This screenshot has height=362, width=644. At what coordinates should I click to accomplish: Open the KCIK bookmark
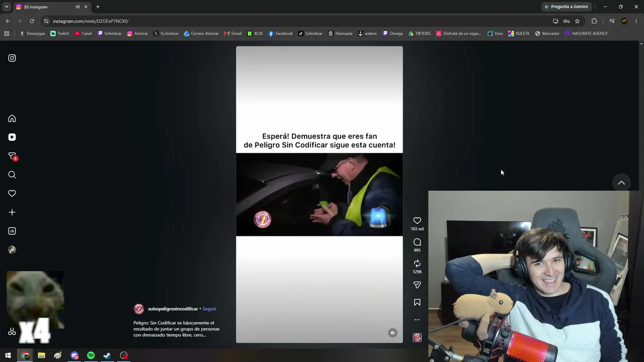pos(255,34)
